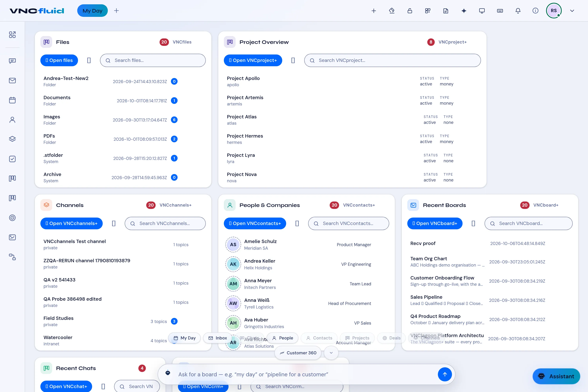Open the Assistant chat button
This screenshot has width=588, height=392.
[x=556, y=376]
